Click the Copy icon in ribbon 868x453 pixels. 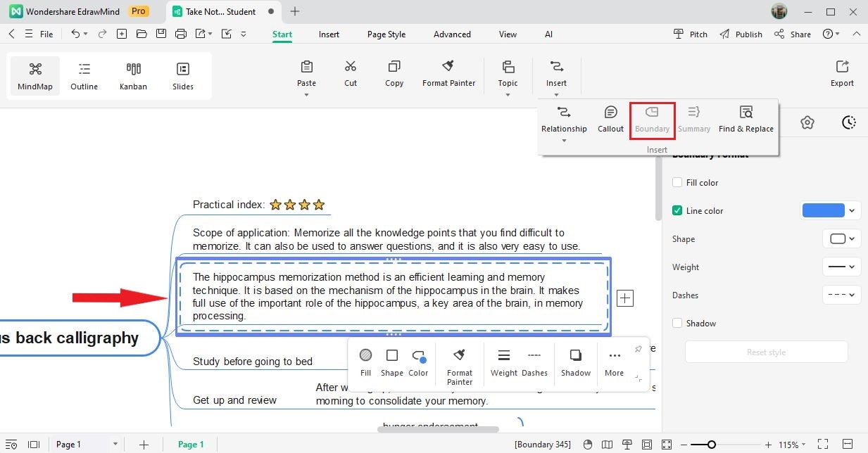[x=394, y=66]
